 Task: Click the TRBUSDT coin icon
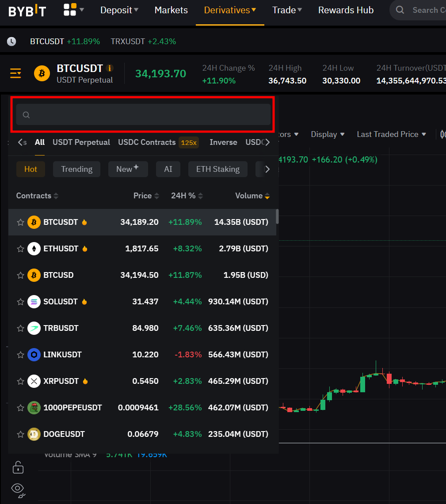tap(34, 328)
